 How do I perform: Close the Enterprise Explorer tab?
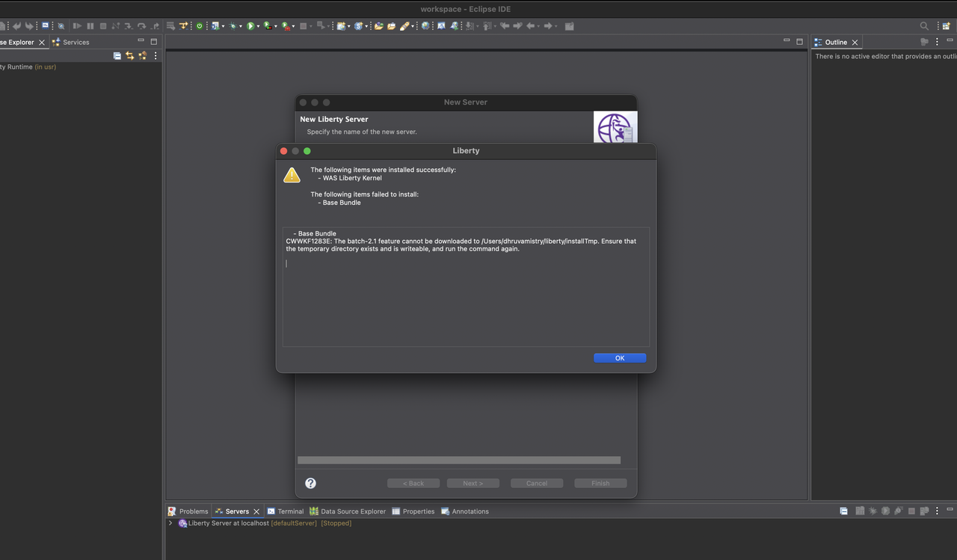42,43
